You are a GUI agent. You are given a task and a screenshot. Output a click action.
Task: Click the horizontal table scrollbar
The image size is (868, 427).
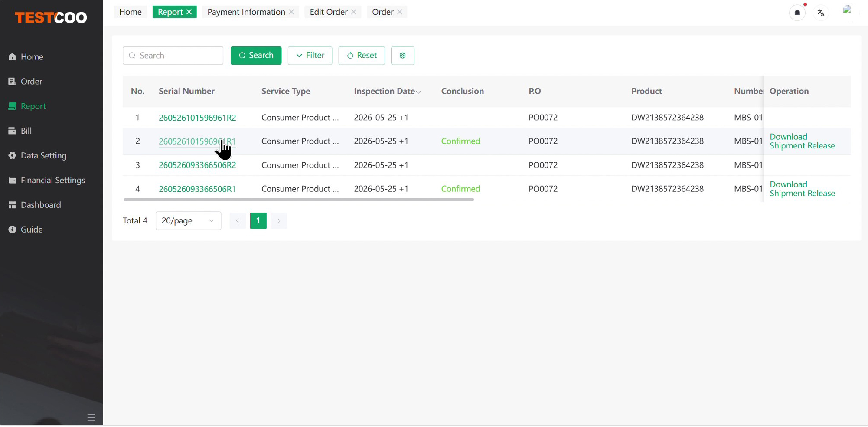coord(299,200)
